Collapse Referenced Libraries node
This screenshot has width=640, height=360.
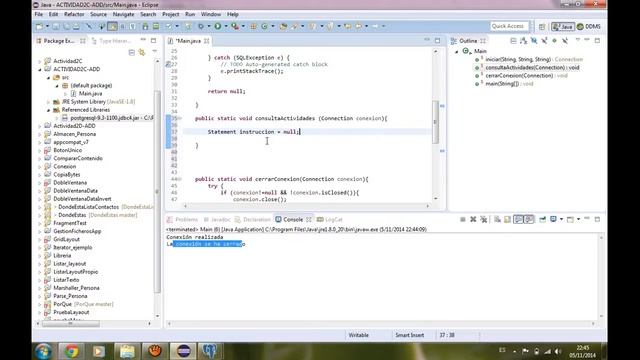click(x=49, y=110)
